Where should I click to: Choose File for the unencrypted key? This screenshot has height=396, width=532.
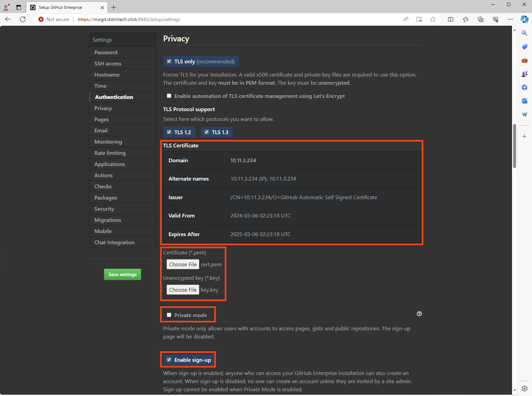(183, 290)
